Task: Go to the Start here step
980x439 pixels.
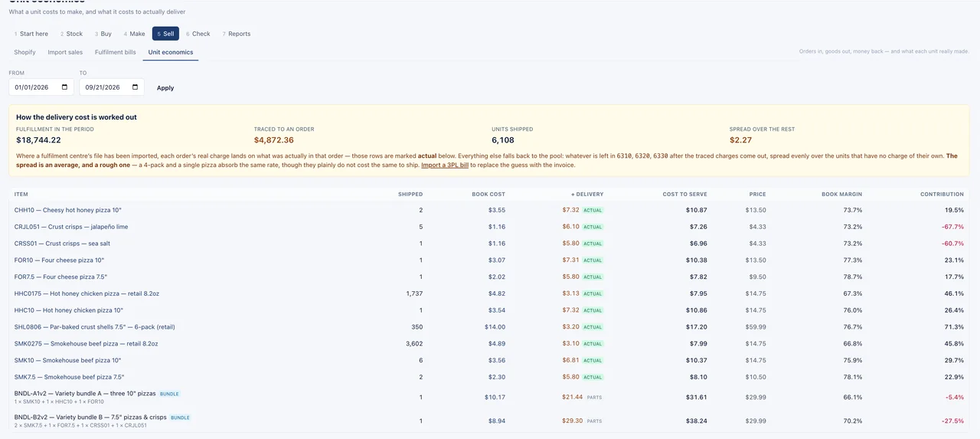Action: [31, 34]
